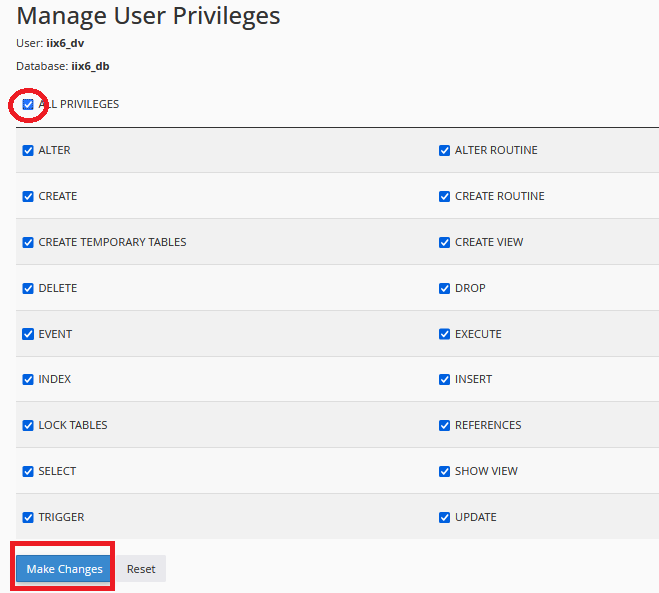Image resolution: width=659 pixels, height=593 pixels.
Task: Uncheck the INDEX privilege
Action: (x=28, y=380)
